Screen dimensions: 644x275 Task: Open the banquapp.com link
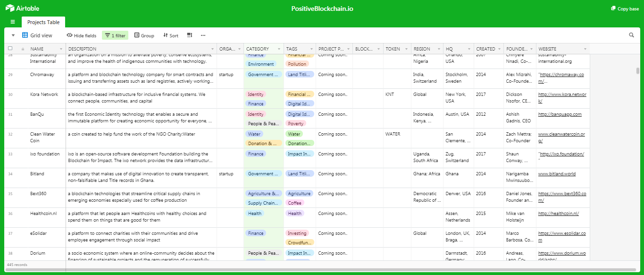560,114
